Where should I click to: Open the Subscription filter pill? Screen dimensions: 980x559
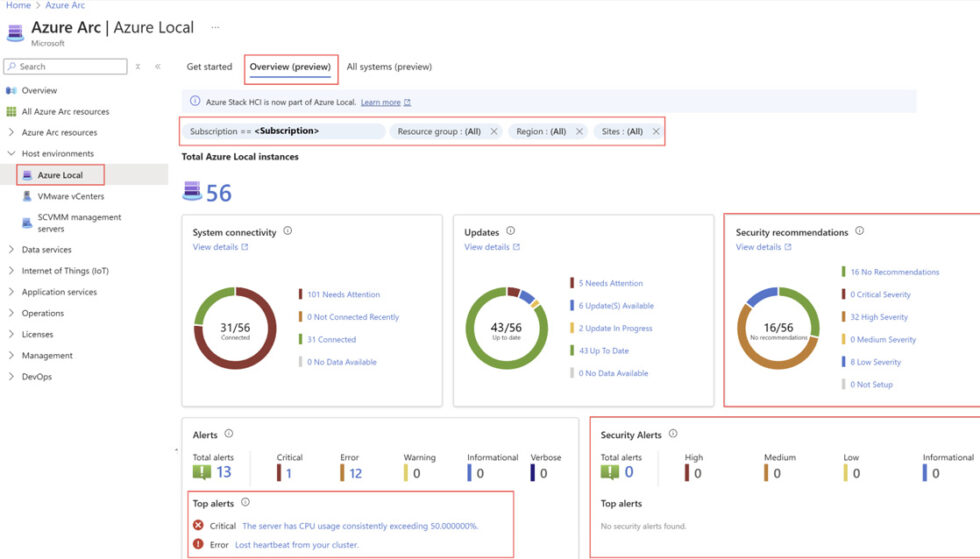[x=284, y=131]
